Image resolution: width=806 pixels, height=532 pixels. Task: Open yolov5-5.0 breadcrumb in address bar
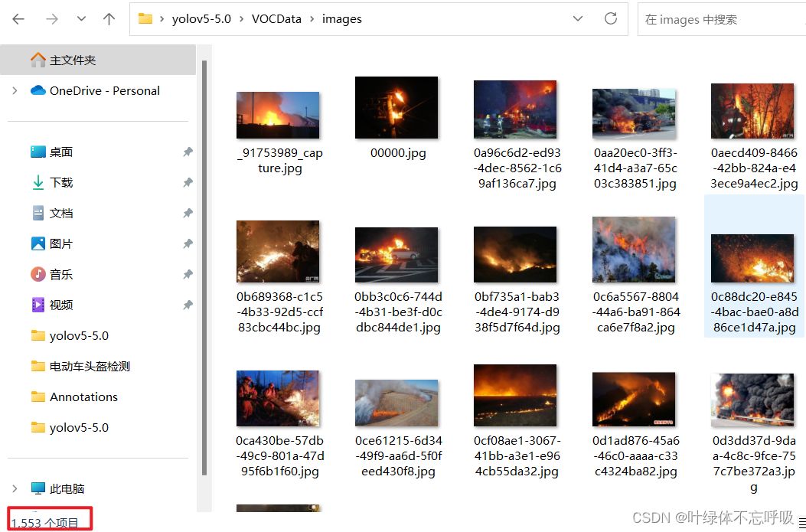point(201,19)
